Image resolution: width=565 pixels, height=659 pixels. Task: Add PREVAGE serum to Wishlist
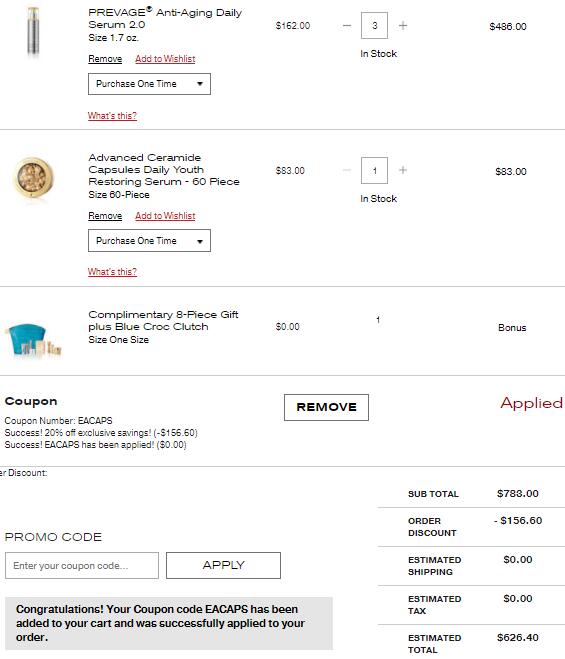click(165, 59)
